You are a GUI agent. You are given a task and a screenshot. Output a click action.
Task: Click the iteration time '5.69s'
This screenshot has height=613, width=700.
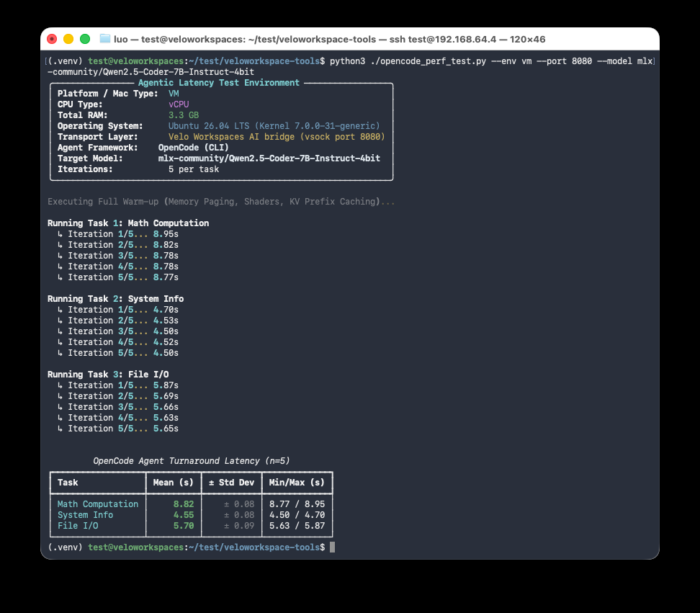pos(166,396)
